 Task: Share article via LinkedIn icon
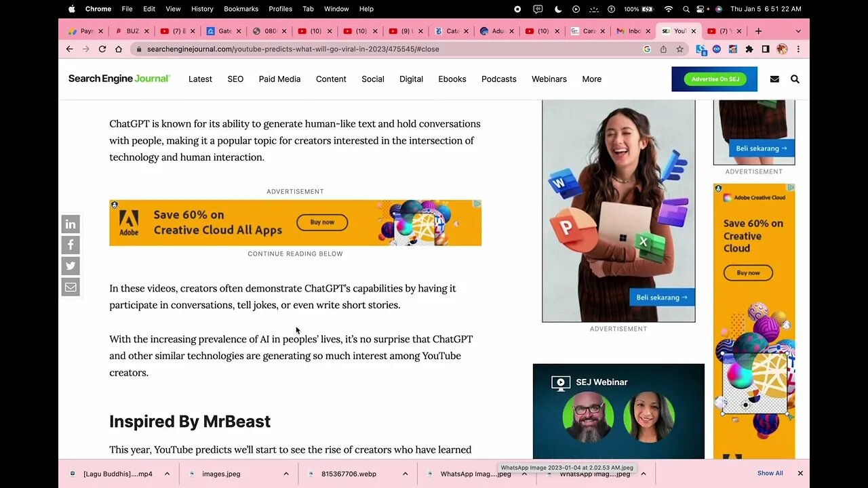(71, 224)
